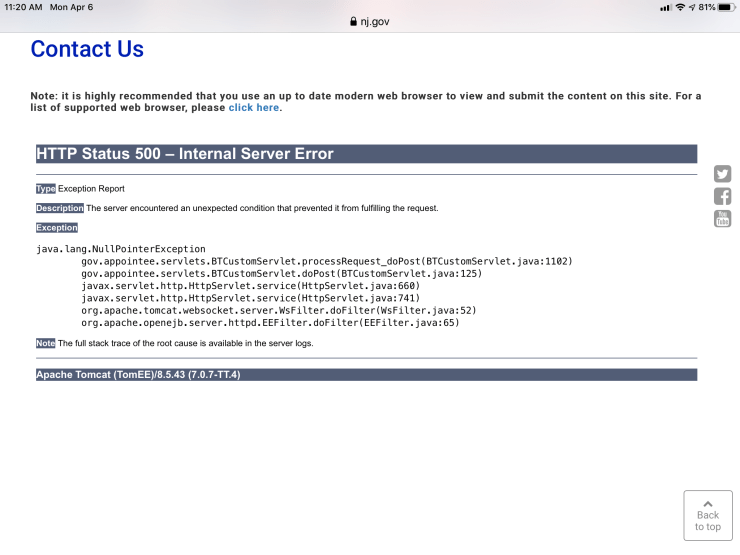Click the HTTP Status 500 error header
The width and height of the screenshot is (740, 555).
pos(185,154)
